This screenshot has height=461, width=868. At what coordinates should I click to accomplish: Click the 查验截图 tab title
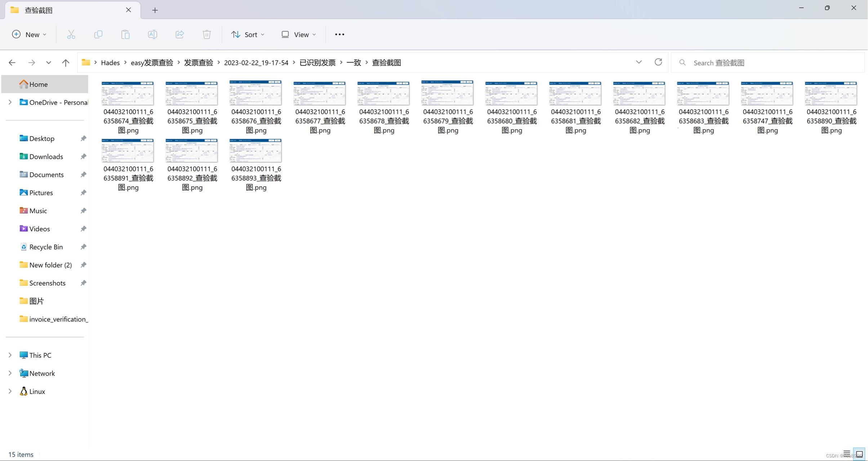pyautogui.click(x=39, y=10)
